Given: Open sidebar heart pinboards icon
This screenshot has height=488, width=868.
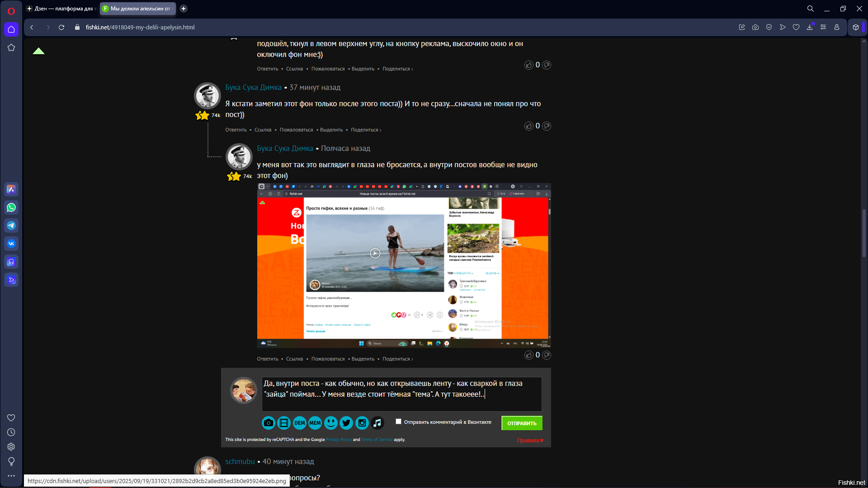Looking at the screenshot, I should coord(11,418).
